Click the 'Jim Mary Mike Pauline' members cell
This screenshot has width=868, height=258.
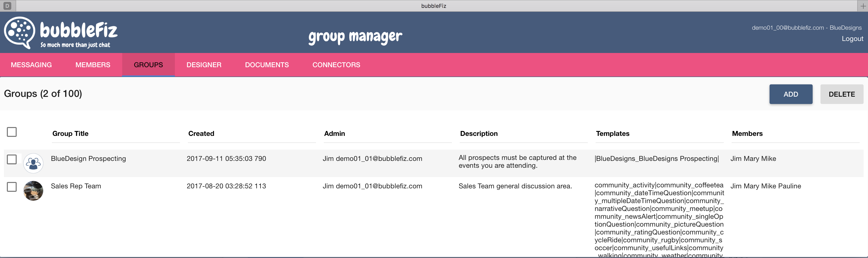tap(766, 186)
